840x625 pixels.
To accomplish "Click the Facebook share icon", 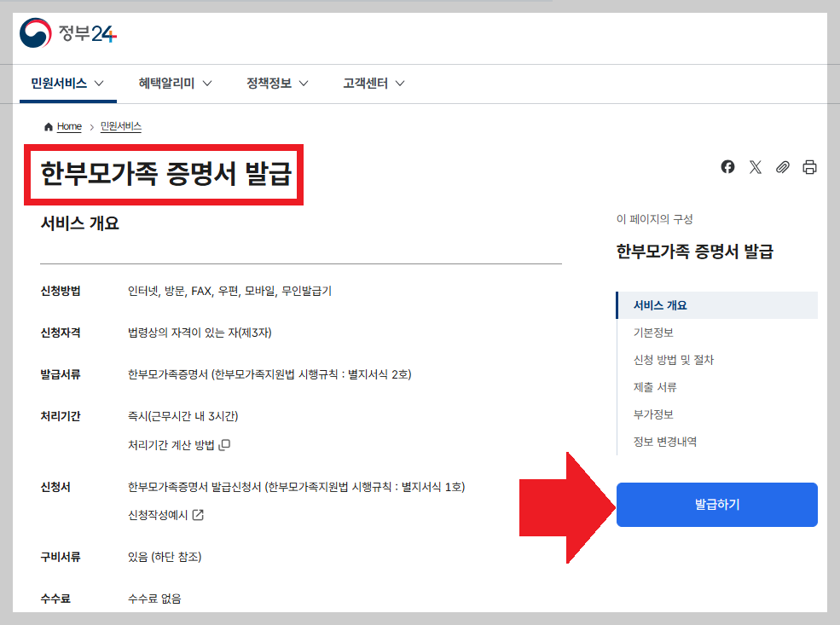I will 727,167.
